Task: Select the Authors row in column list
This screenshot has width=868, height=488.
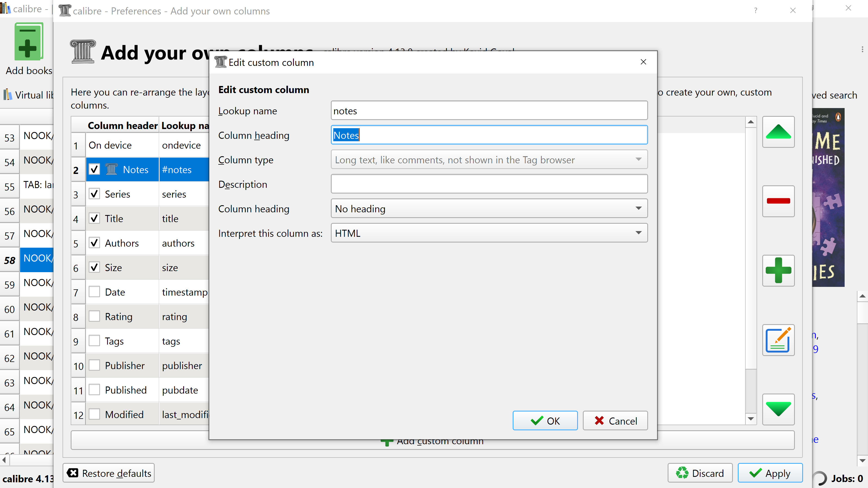Action: (x=122, y=243)
